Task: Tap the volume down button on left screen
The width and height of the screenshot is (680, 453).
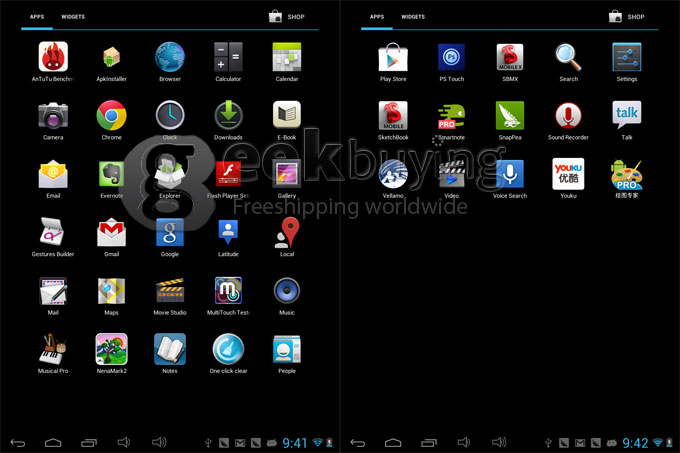Action: pyautogui.click(x=124, y=442)
